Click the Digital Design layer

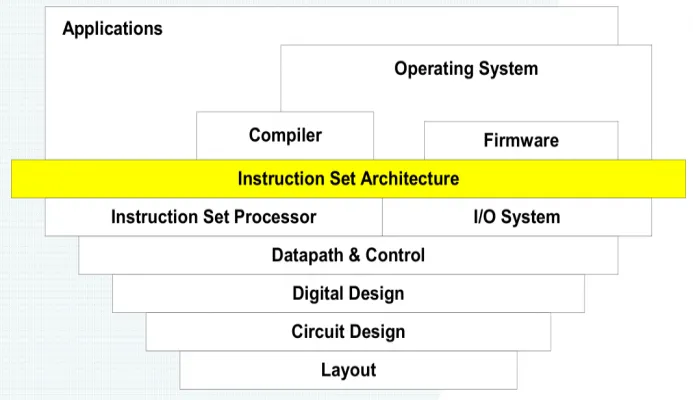(348, 293)
